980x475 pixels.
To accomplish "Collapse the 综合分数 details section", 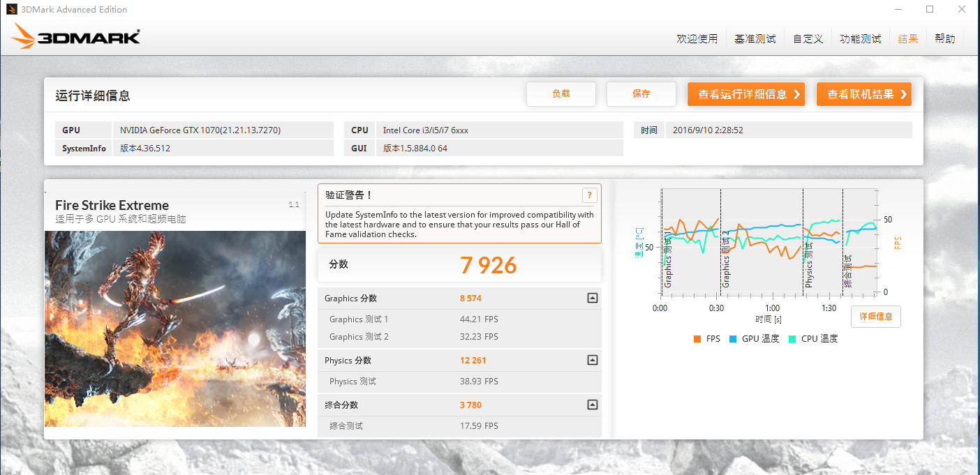I will point(592,405).
